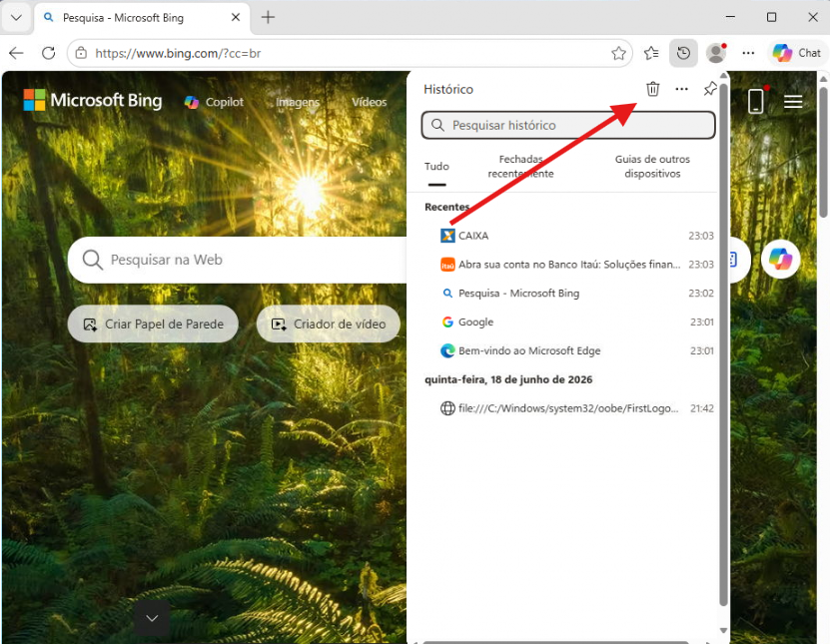
Task: Click the address bar URL
Action: click(x=178, y=54)
